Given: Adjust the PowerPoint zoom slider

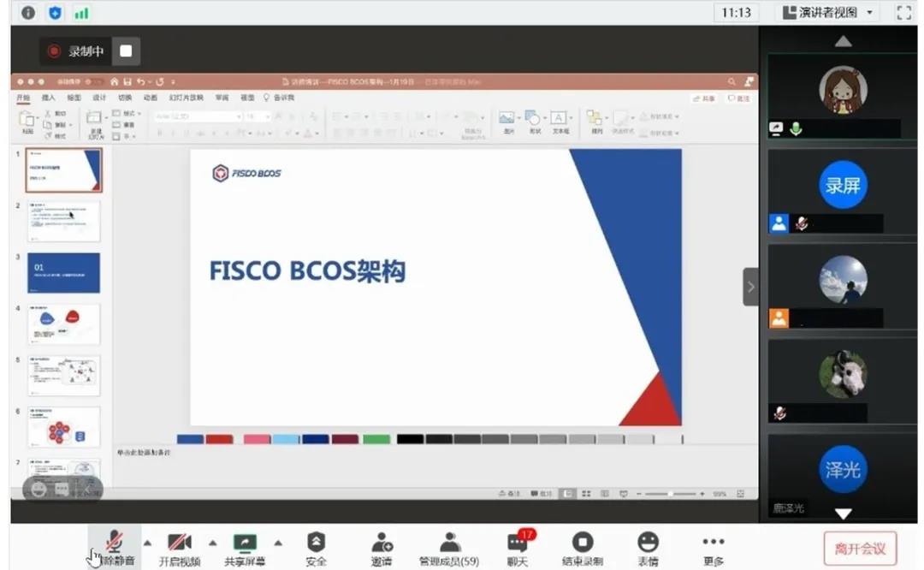Looking at the screenshot, I should (670, 493).
